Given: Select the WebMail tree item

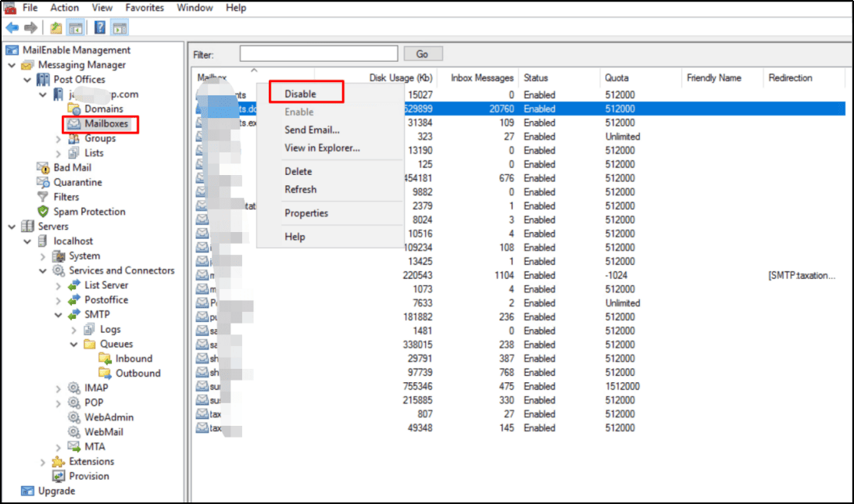Looking at the screenshot, I should click(x=103, y=432).
